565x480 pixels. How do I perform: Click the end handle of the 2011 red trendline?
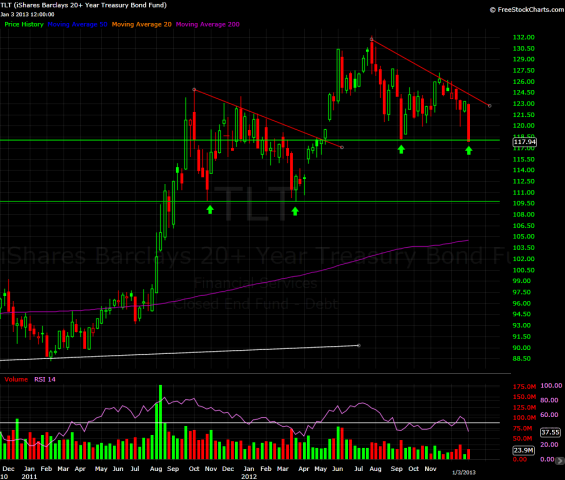(342, 147)
